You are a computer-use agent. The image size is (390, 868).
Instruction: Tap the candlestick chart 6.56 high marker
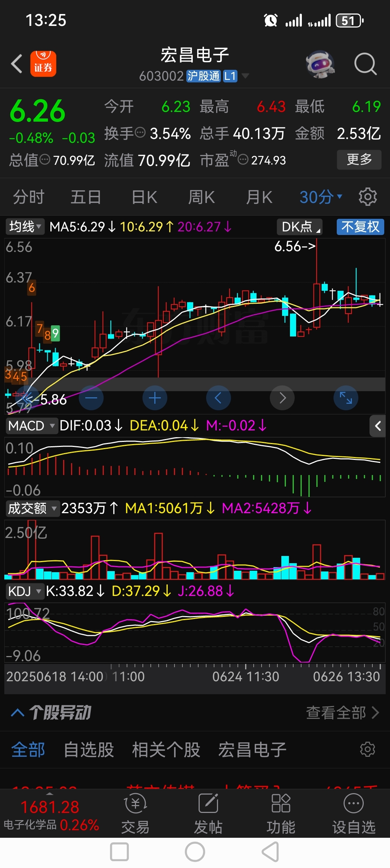click(x=295, y=247)
